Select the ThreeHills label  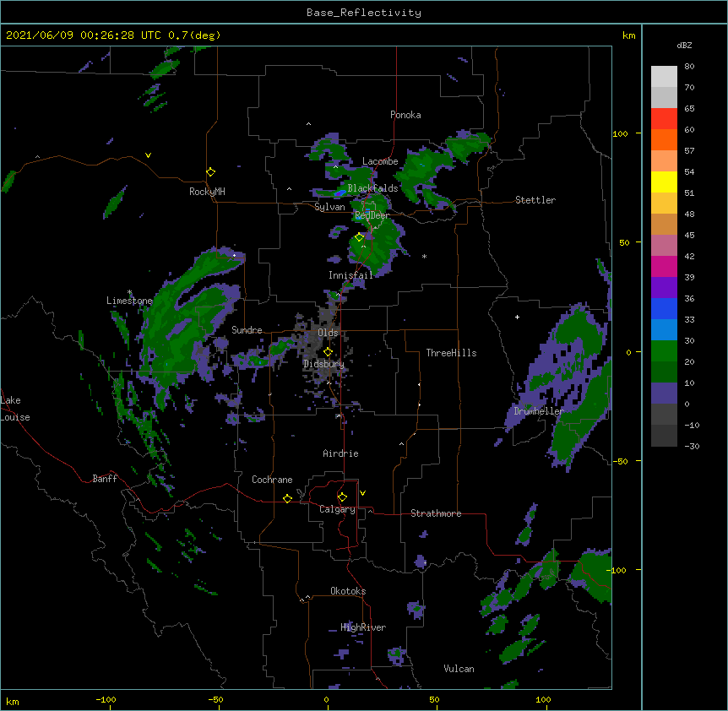pos(451,353)
